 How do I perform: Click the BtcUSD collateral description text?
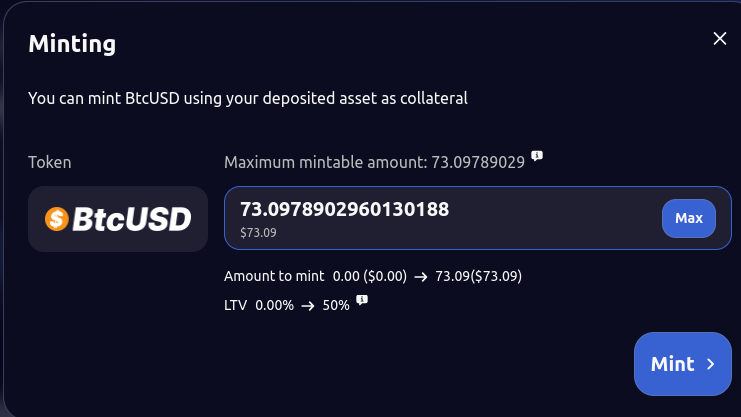click(248, 98)
